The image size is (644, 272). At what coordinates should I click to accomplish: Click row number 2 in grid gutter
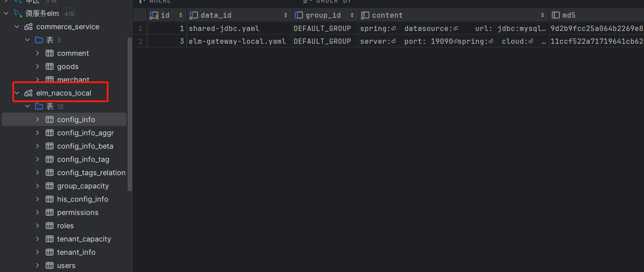140,41
